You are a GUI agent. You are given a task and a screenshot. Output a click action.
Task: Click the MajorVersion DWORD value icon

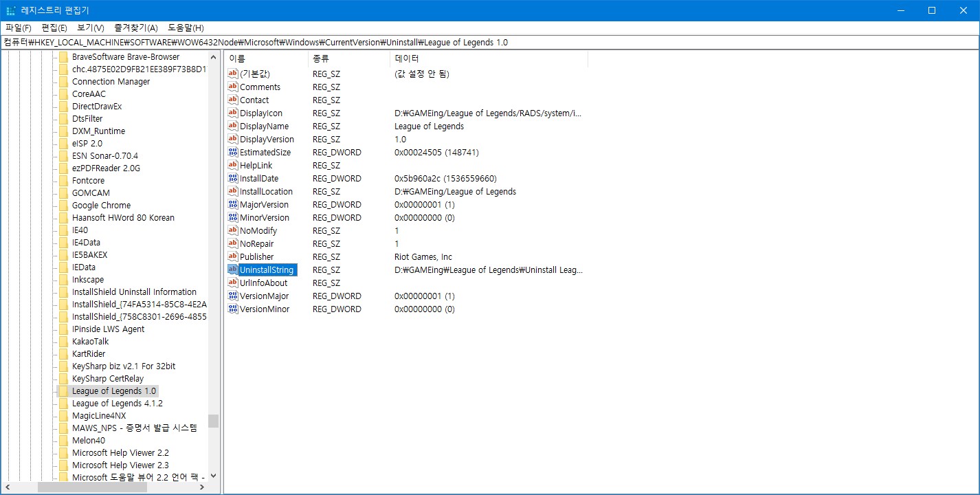(233, 204)
